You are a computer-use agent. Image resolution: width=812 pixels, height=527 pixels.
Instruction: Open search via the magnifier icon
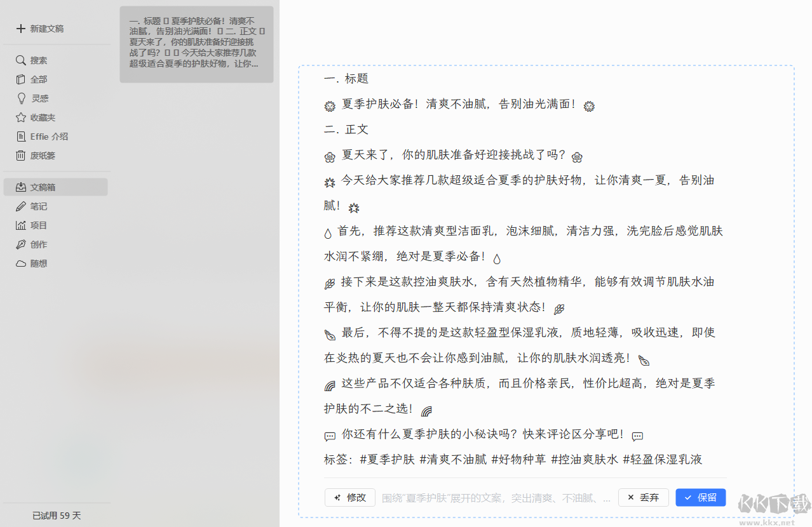click(20, 60)
